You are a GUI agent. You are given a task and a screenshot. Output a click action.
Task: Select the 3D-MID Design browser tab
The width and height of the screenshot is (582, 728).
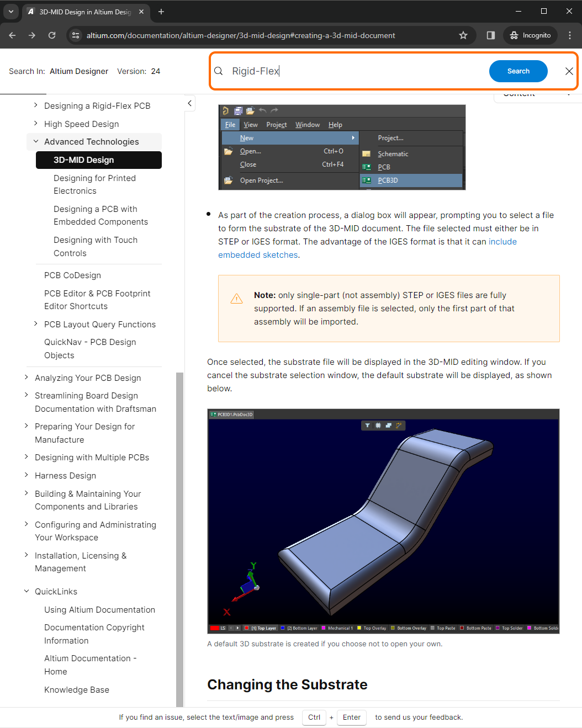86,12
